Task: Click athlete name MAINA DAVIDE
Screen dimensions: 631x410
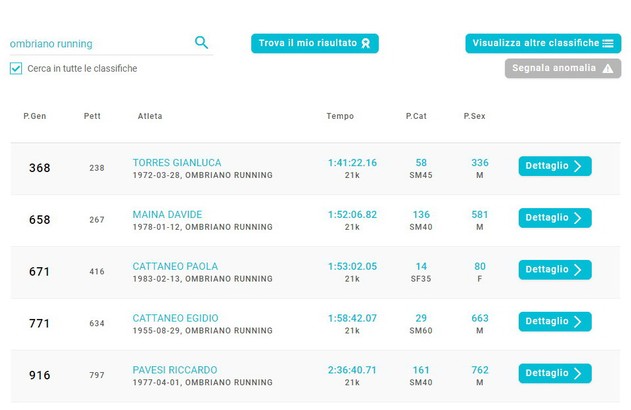Action: (x=167, y=214)
